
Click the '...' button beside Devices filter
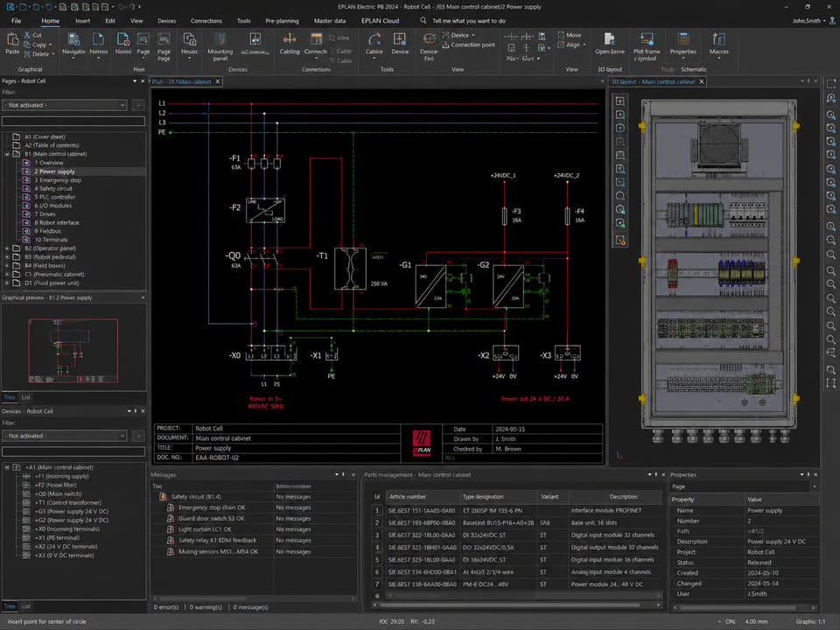[x=138, y=436]
